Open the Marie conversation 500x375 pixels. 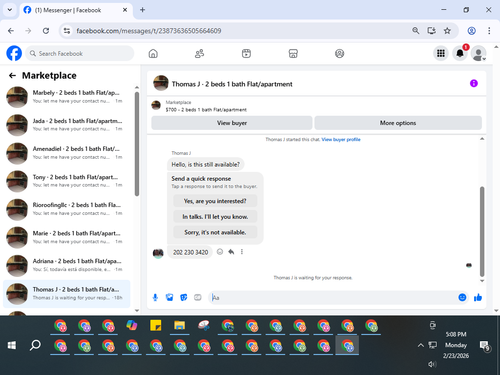(67, 237)
